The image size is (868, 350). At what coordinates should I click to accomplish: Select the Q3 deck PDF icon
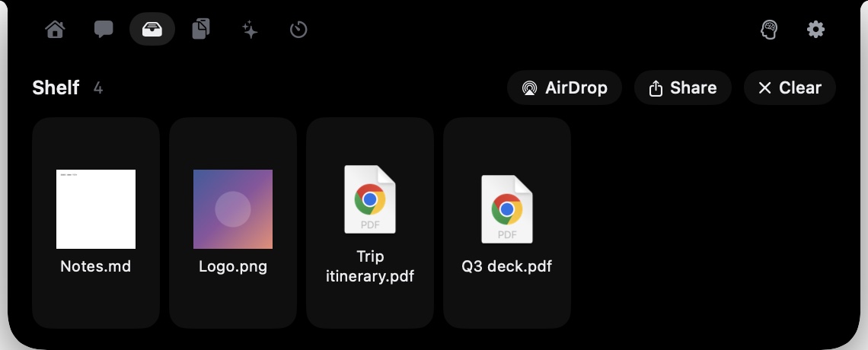[x=507, y=209]
